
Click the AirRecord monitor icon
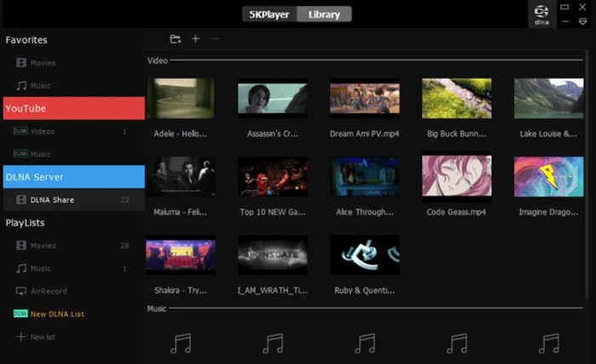[21, 291]
